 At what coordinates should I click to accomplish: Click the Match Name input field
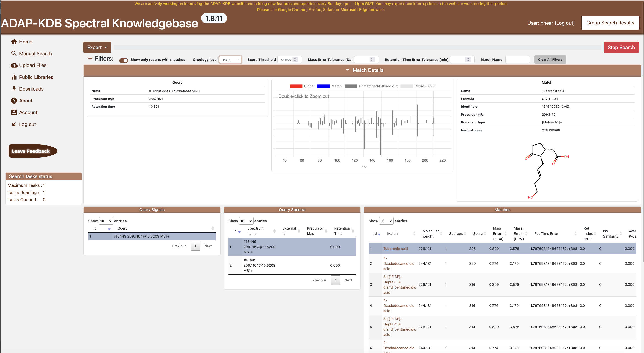(x=517, y=59)
